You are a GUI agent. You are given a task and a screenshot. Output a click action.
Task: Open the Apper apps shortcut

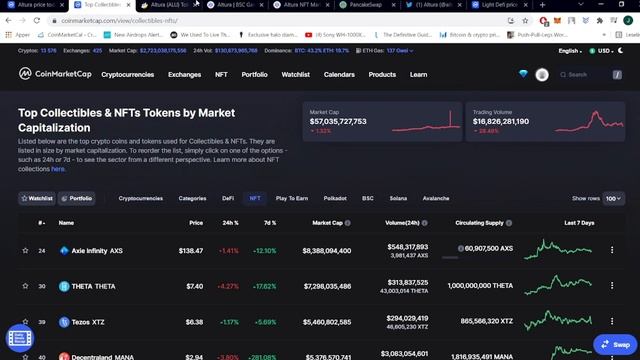[x=18, y=35]
